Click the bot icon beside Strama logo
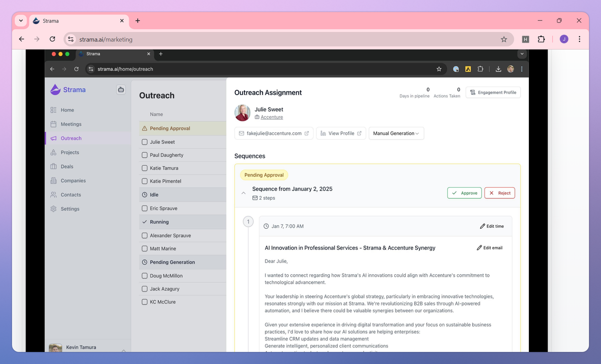The width and height of the screenshot is (601, 364). coord(121,90)
